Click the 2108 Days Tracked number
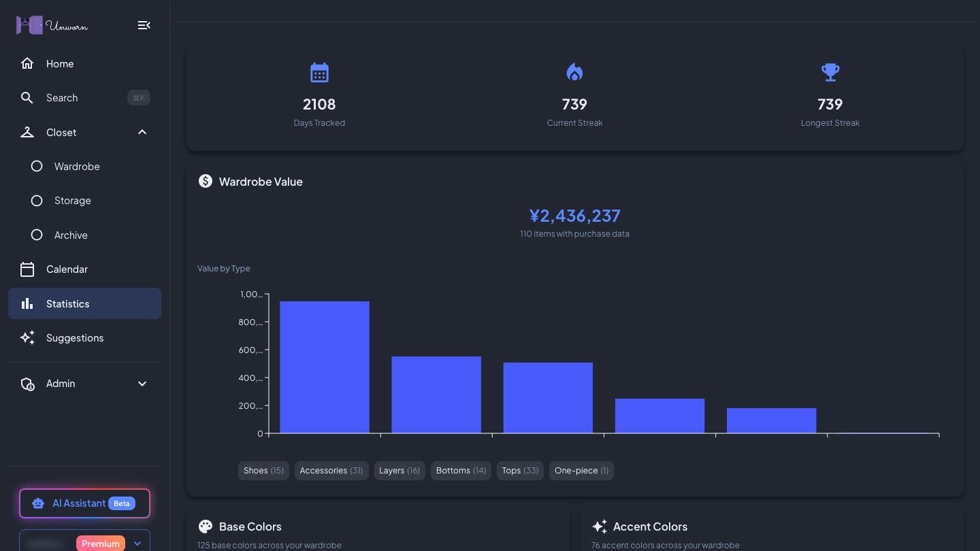980x551 pixels. [x=319, y=104]
